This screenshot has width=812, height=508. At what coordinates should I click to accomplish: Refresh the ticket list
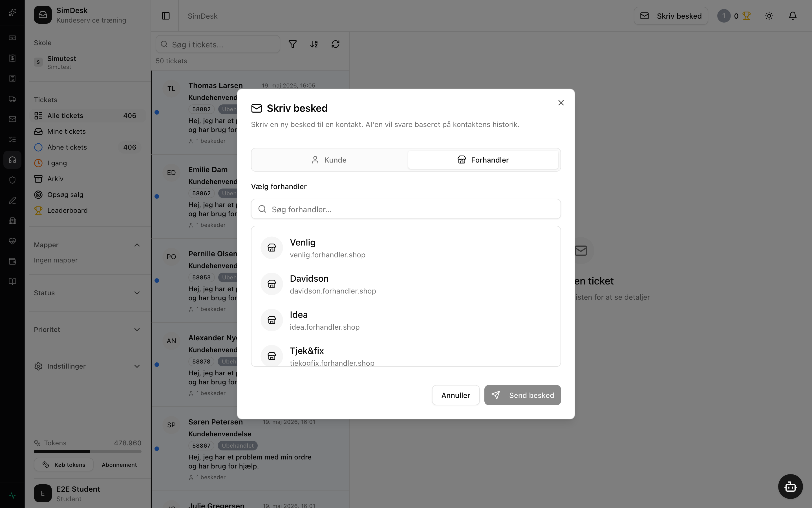[x=336, y=44]
